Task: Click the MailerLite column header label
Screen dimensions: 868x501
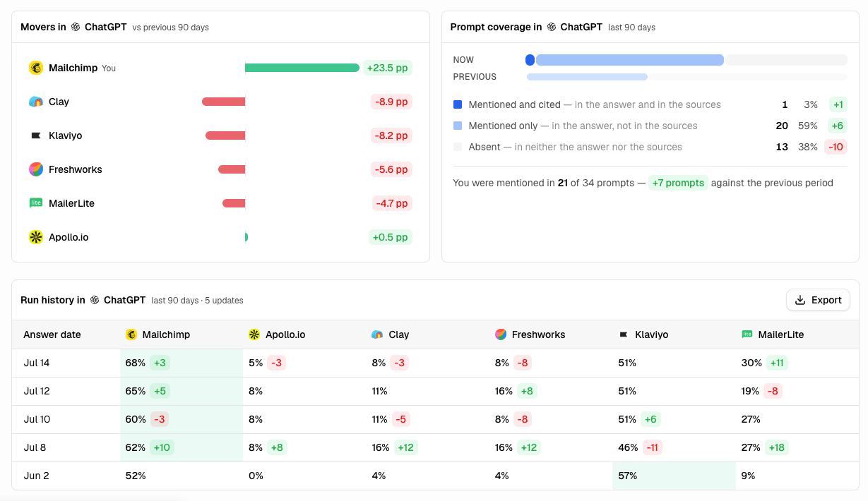Action: tap(781, 334)
